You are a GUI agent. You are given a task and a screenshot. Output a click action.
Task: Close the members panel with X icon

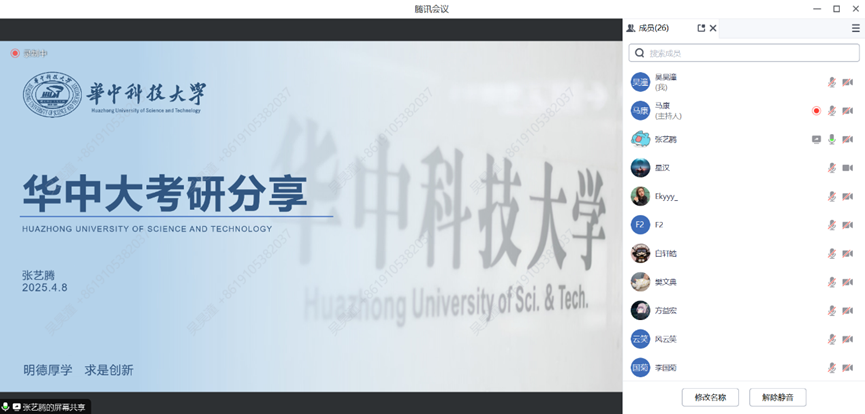click(713, 28)
